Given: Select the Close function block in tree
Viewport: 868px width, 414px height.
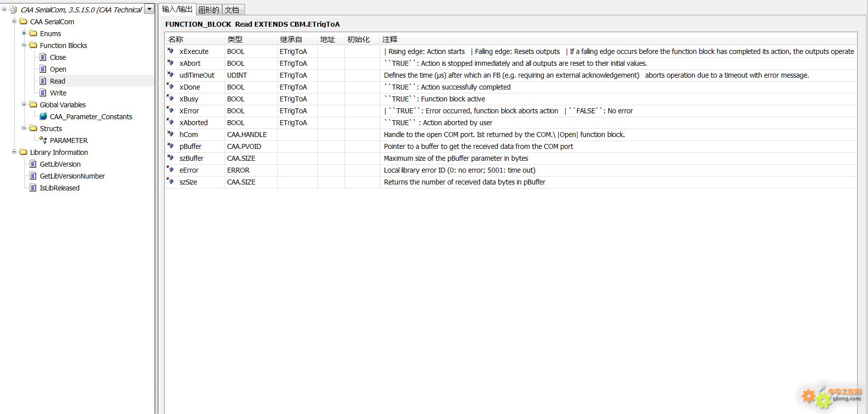Looking at the screenshot, I should [x=58, y=57].
